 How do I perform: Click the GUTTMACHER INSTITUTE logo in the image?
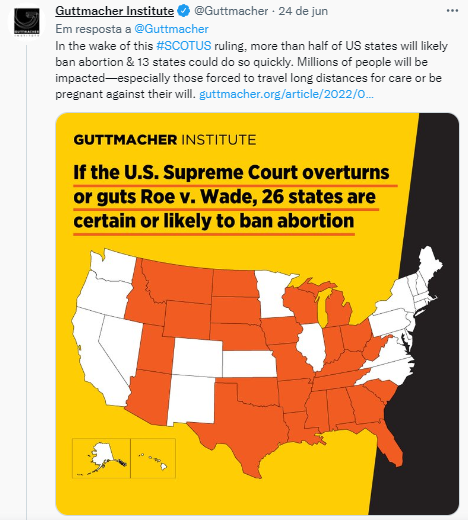tap(165, 140)
